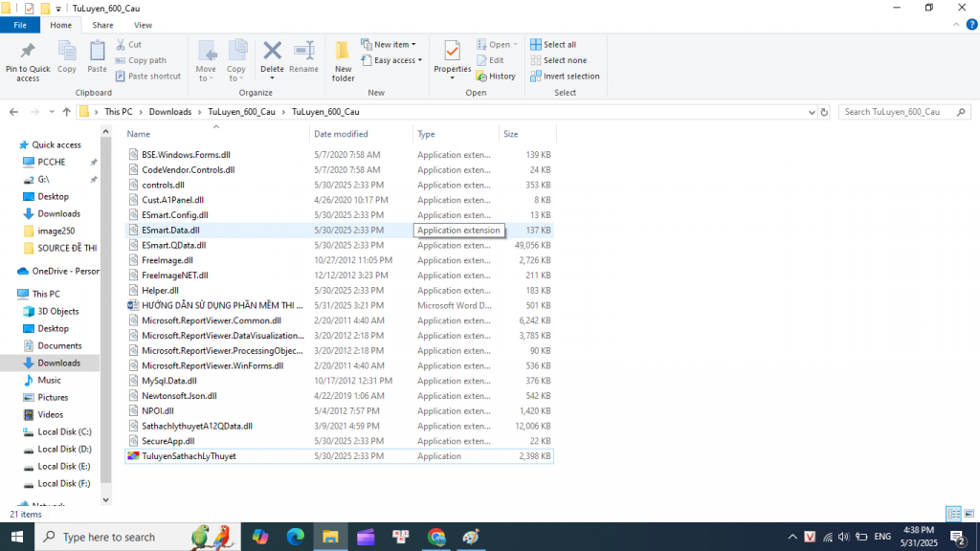Image resolution: width=980 pixels, height=551 pixels.
Task: Switch to the View ribbon tab
Action: (x=143, y=25)
